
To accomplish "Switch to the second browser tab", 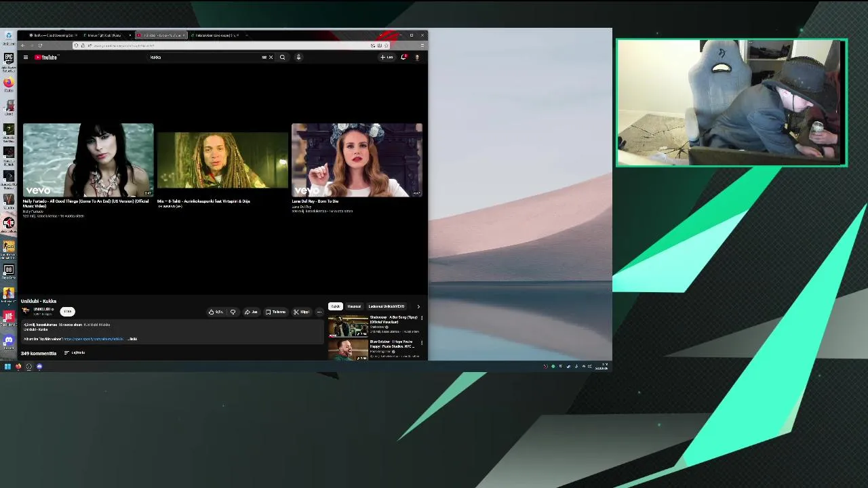I will (105, 35).
